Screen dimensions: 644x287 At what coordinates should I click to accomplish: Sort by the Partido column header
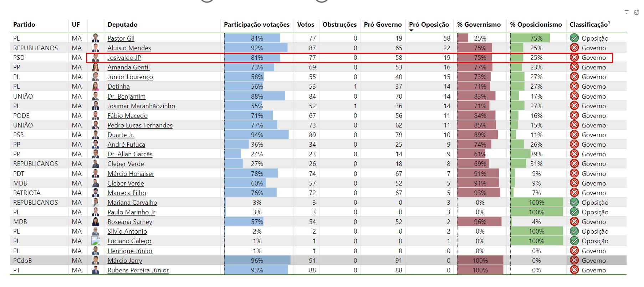click(x=24, y=25)
